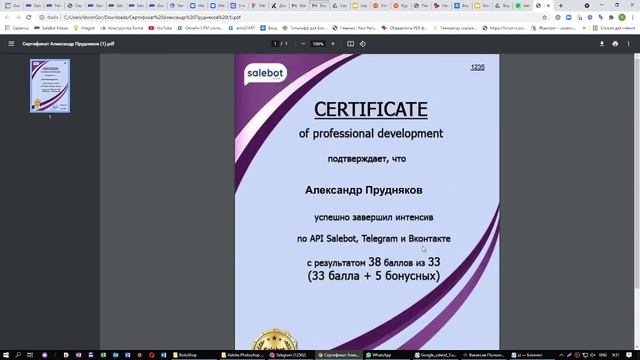
Task: Open the PDF viewer more actions menu
Action: coord(629,44)
